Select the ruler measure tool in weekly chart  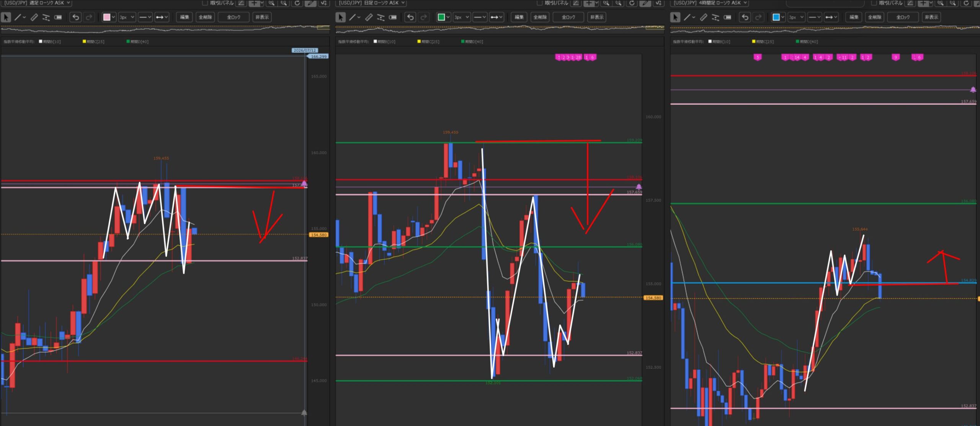tap(34, 17)
